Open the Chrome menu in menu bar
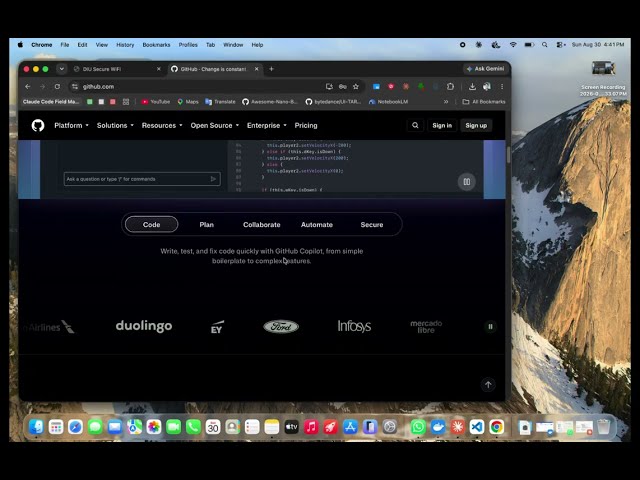Viewport: 640px width, 480px height. (x=42, y=45)
